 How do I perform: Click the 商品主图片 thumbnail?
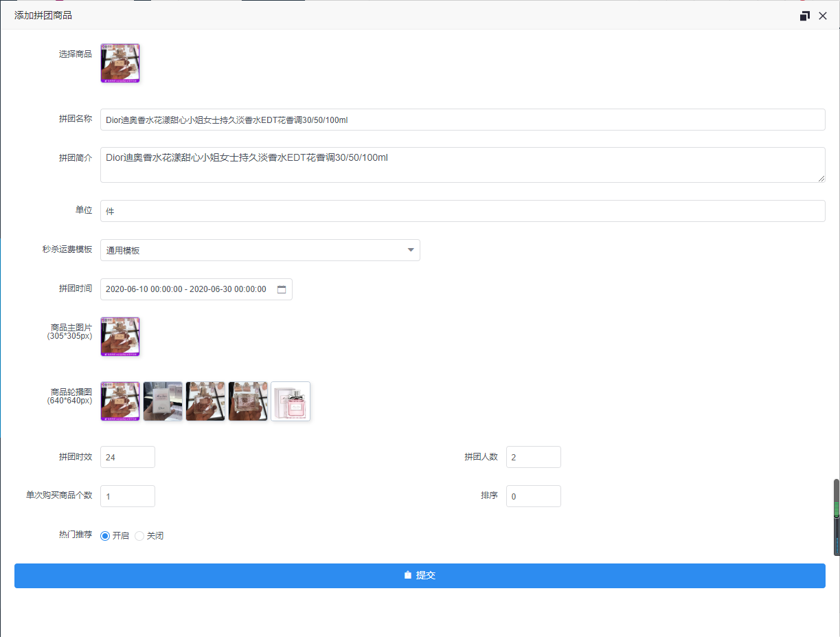(x=120, y=337)
